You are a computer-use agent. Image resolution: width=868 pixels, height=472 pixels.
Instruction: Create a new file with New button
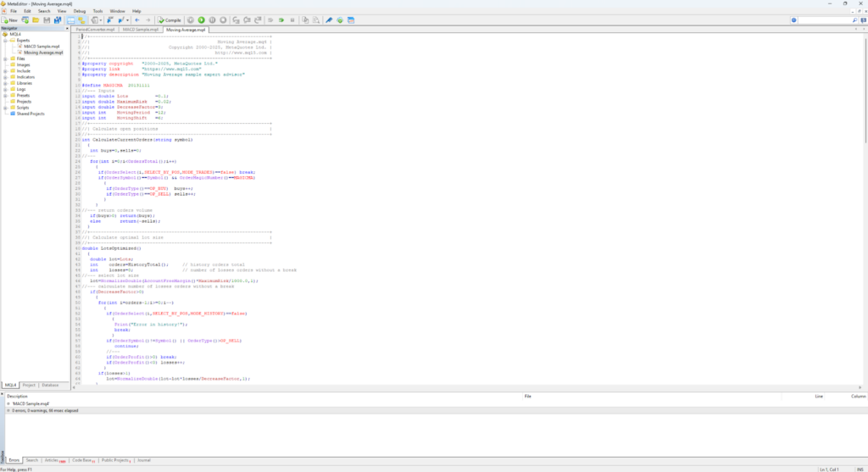tap(11, 19)
